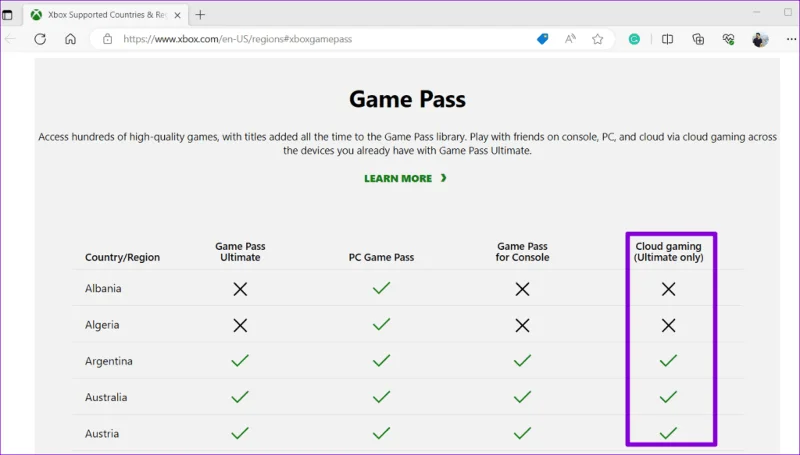Click the Game Pass for Console header
The image size is (800, 455).
(522, 251)
